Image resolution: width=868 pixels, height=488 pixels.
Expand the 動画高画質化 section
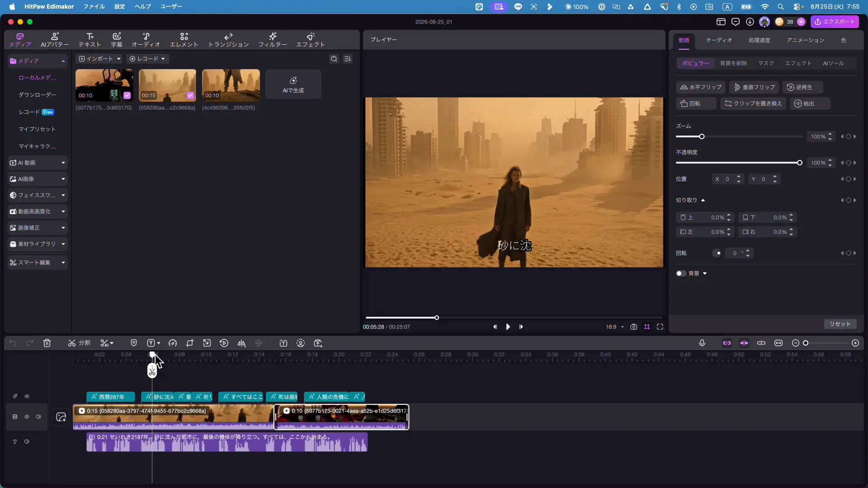[x=38, y=211]
